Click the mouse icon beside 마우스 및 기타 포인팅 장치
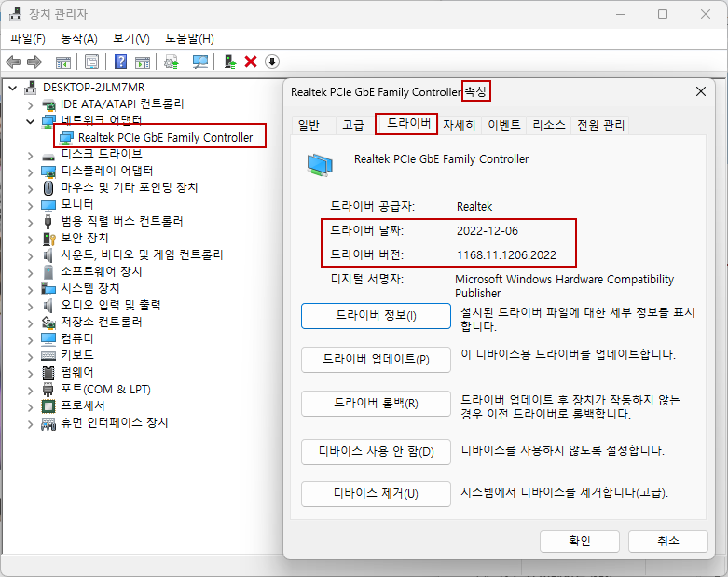This screenshot has width=728, height=577. [48, 188]
